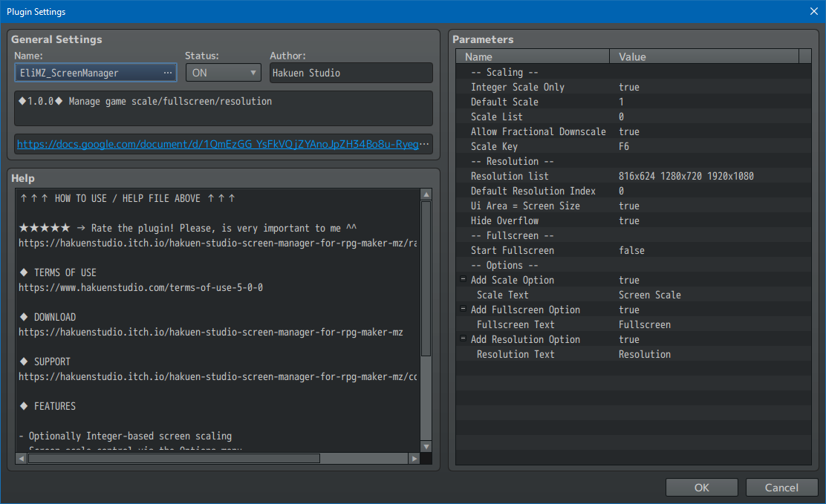Screen dimensions: 826x504
Task: Click the Help horizontal scrollbar thumb
Action: click(x=174, y=459)
